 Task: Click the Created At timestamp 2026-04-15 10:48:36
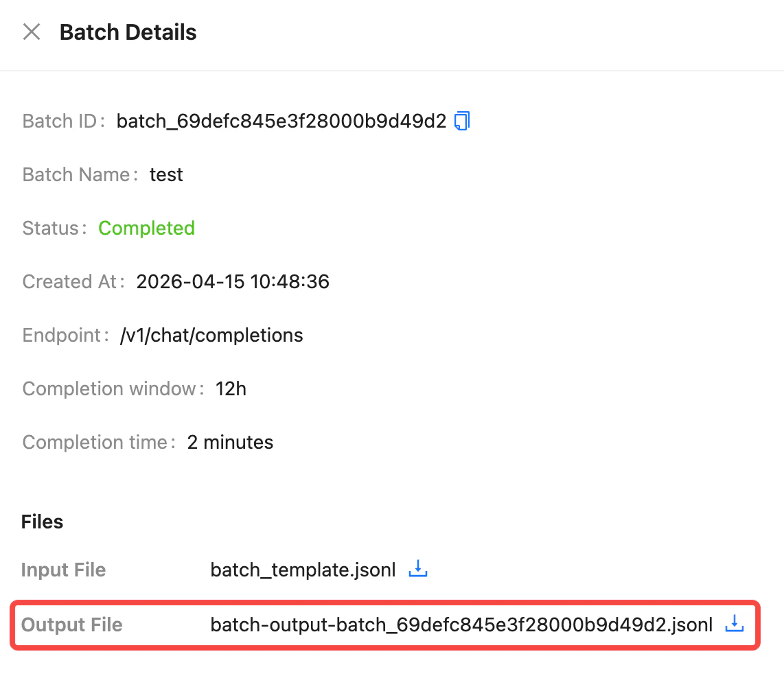click(x=233, y=281)
